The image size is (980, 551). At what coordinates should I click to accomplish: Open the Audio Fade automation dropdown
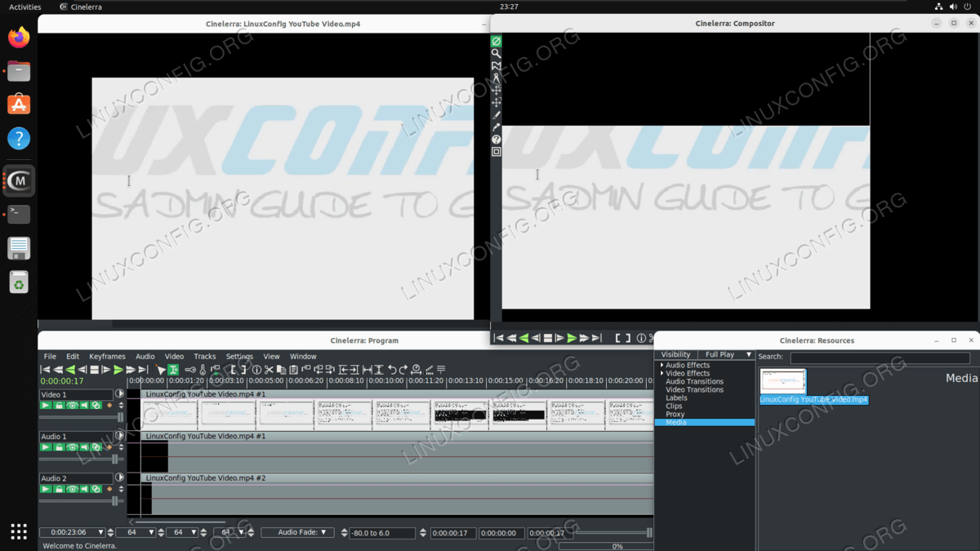297,532
